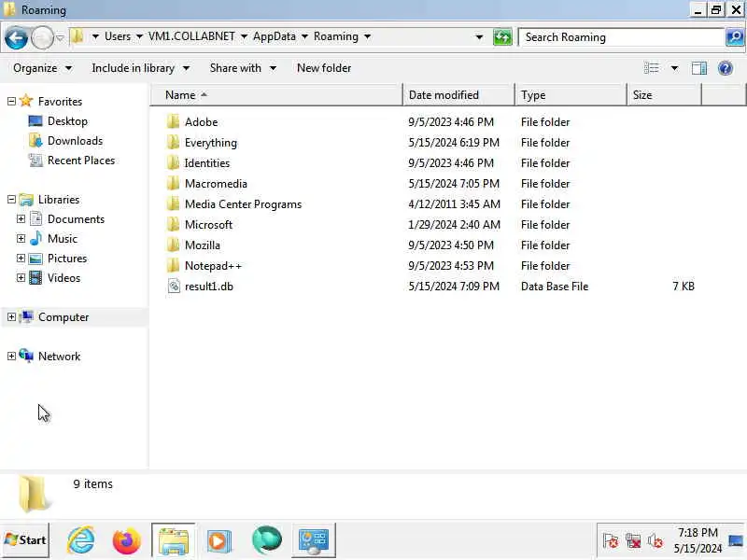Sort by Date modified column header

pyautogui.click(x=458, y=95)
